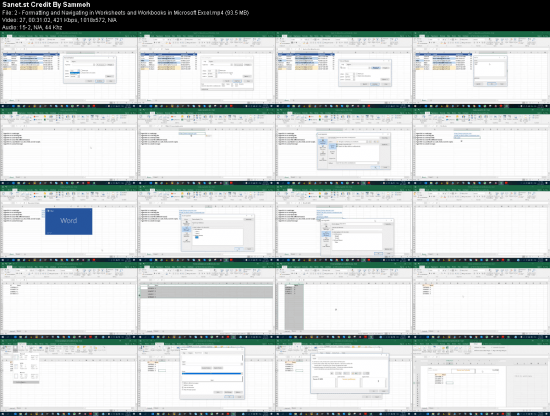550x416 pixels.
Task: Open the thumbnail showing the blue Word splash screen
Action: 69,223
